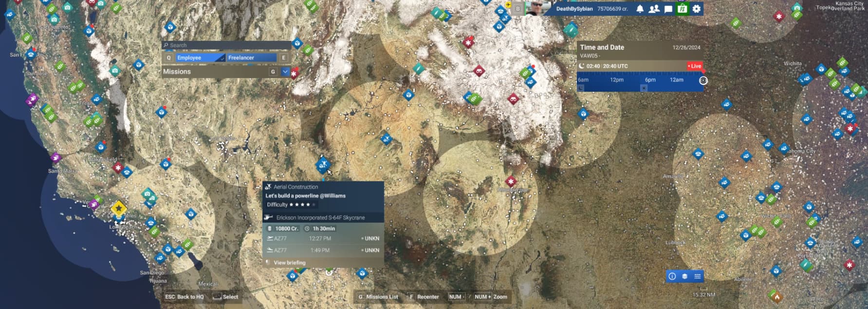Click the moon icon on the time bar

pyautogui.click(x=581, y=88)
